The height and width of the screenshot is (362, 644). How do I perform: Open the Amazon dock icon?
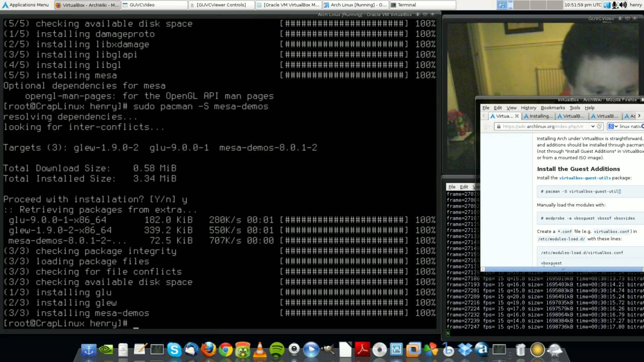pyautogui.click(x=482, y=349)
